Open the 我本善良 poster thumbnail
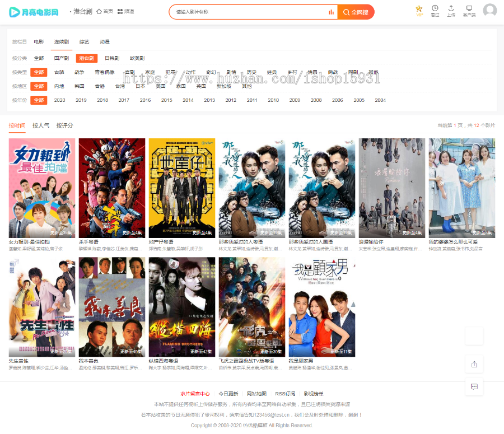Viewport: 504px width, 434px height. point(111,307)
